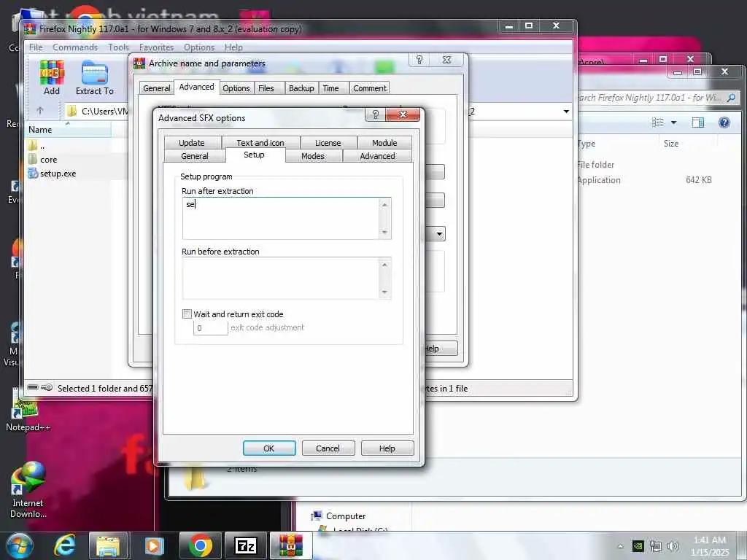Click the volume speaker tray icon

click(673, 546)
